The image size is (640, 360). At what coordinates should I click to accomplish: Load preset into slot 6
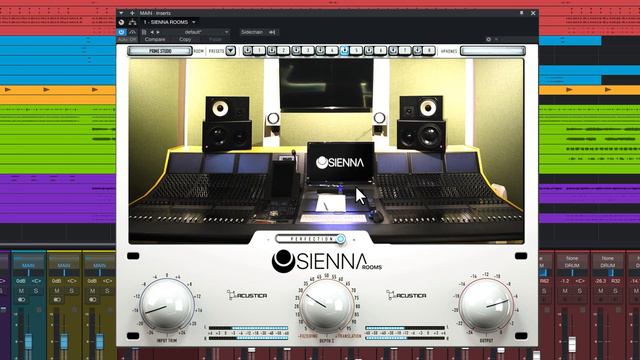click(x=369, y=51)
